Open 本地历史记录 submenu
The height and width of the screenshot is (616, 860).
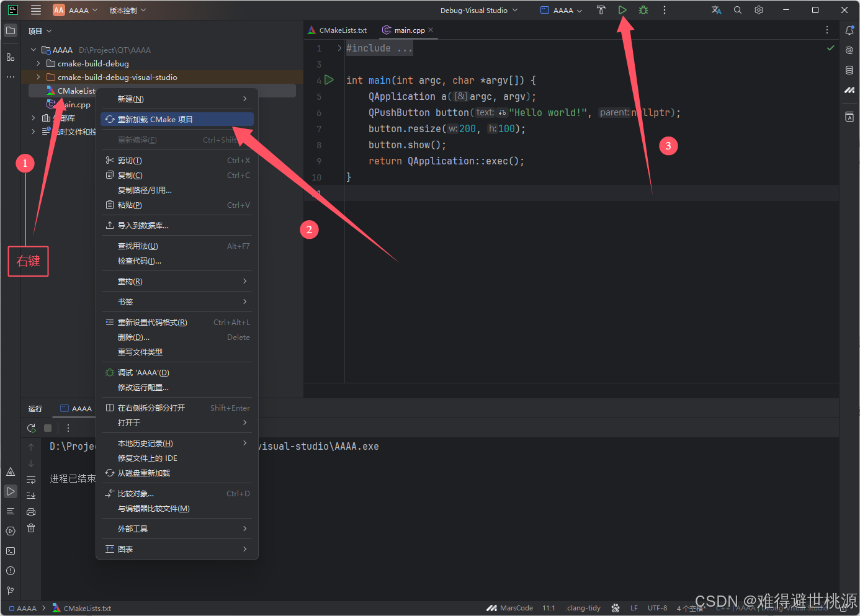pos(177,444)
